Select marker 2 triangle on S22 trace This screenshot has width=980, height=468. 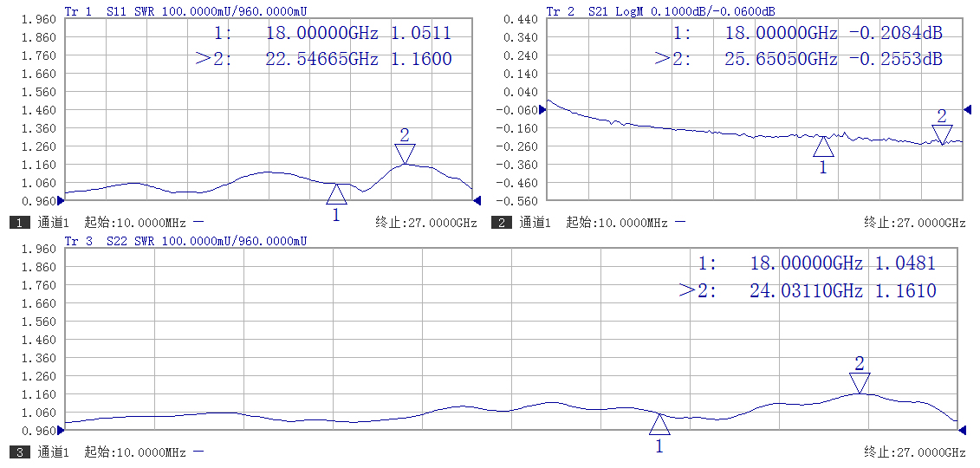(x=860, y=383)
